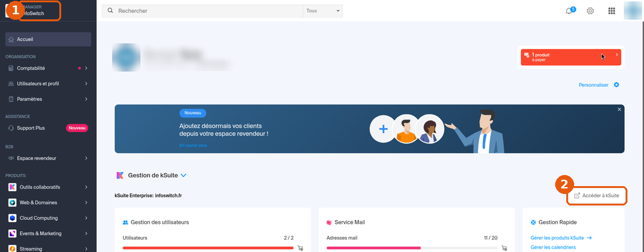644x252 pixels.
Task: Click the Paramètres building icon
Action: click(11, 99)
